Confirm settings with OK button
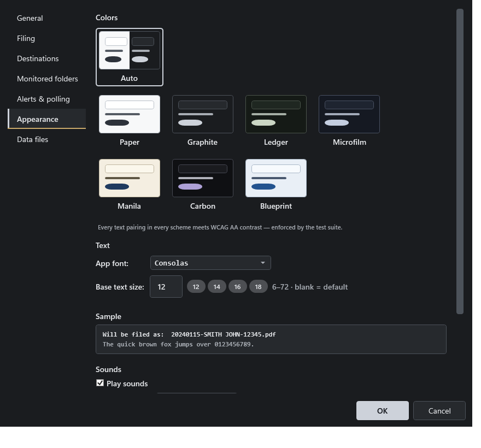 tap(382, 411)
